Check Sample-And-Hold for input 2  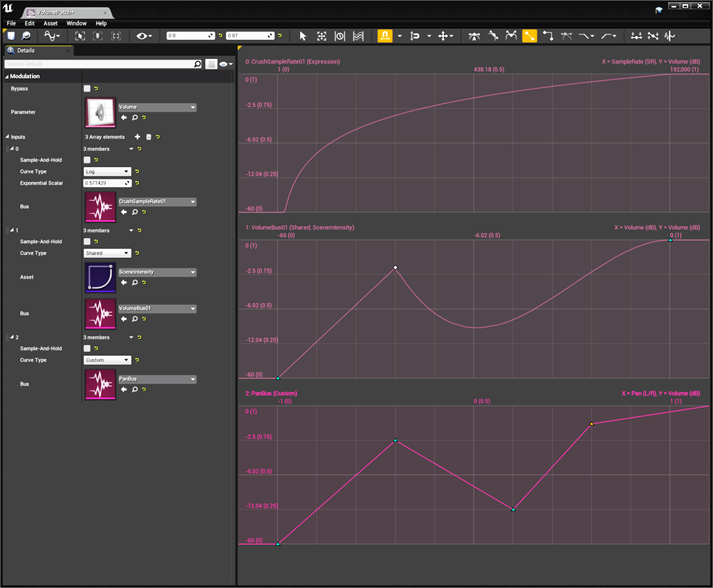87,349
